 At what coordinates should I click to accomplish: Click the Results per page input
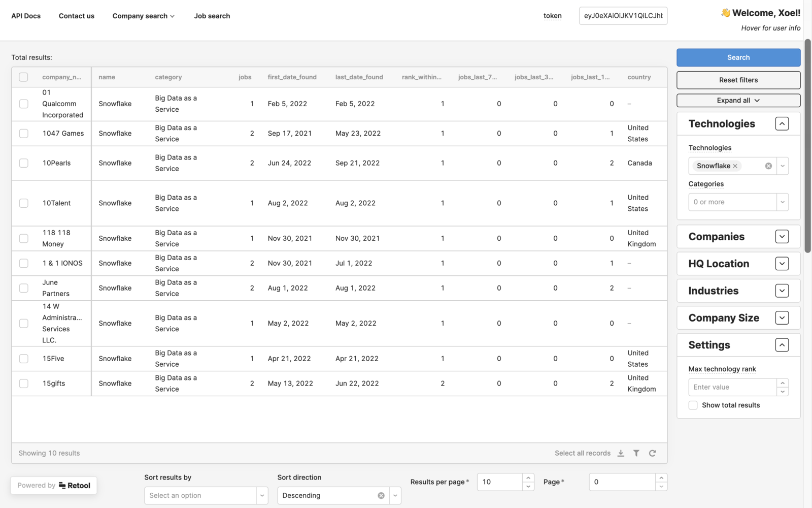pyautogui.click(x=499, y=482)
